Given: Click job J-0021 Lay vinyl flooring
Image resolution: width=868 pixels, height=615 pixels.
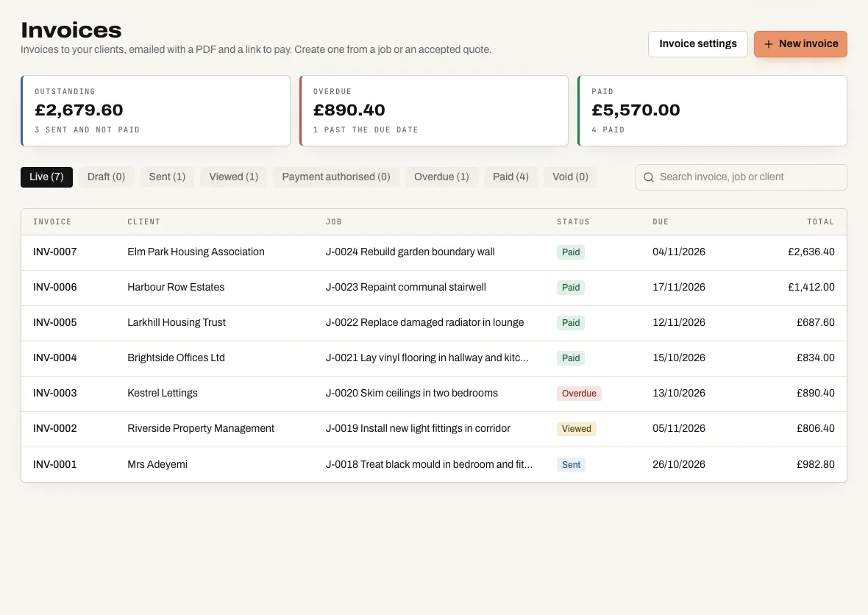Looking at the screenshot, I should (x=427, y=358).
